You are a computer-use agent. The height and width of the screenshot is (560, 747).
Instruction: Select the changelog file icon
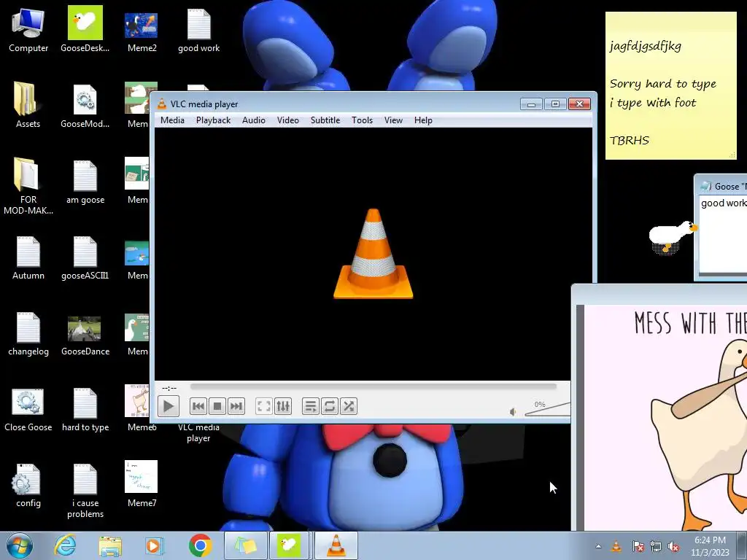pos(28,333)
